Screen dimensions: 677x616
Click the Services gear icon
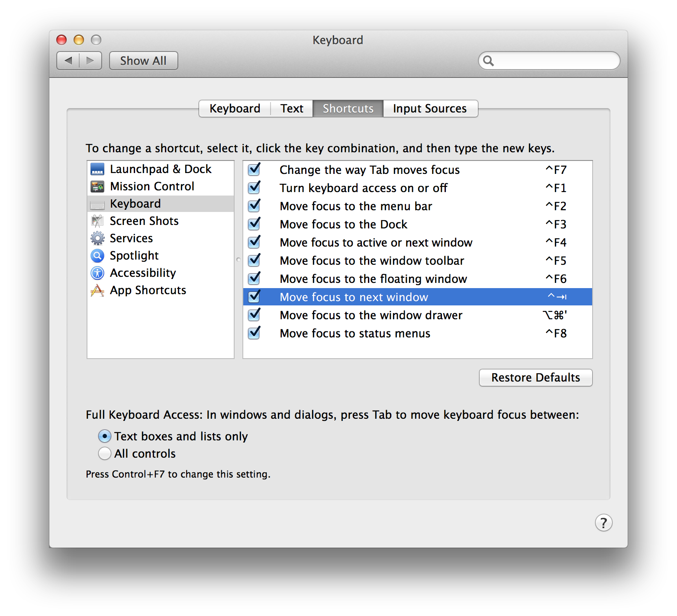click(97, 238)
